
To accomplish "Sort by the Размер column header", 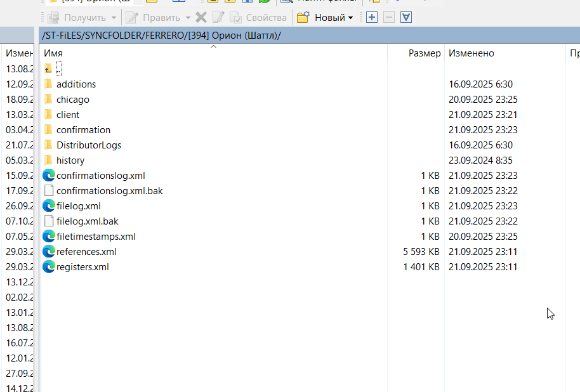I will tap(416, 53).
